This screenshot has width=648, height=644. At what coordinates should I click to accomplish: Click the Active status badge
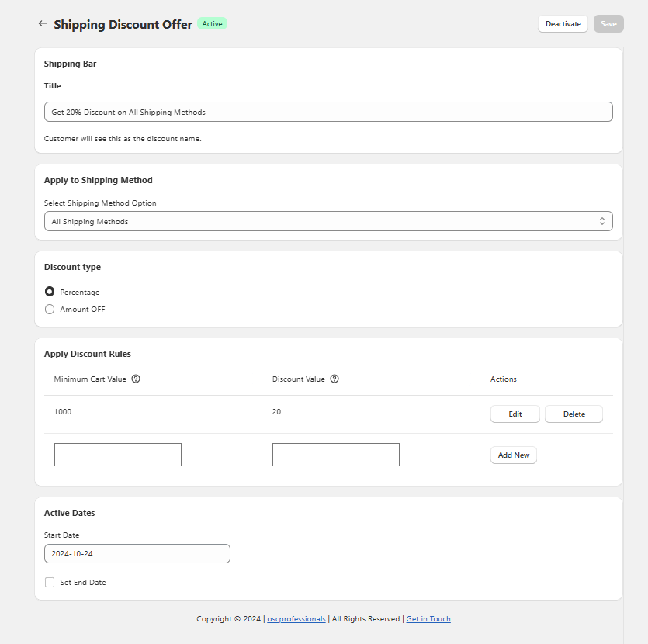[x=212, y=24]
